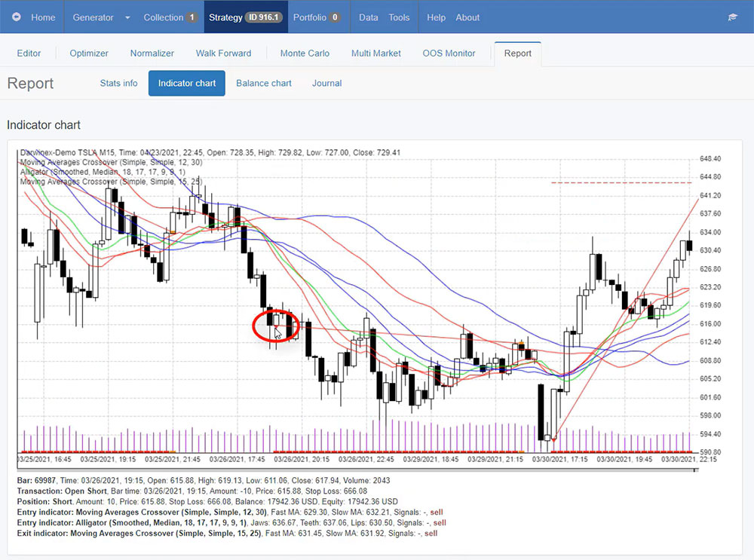This screenshot has height=560, width=754.
Task: Click the Entry indicator Moving Averages Crossover line
Action: click(230, 512)
